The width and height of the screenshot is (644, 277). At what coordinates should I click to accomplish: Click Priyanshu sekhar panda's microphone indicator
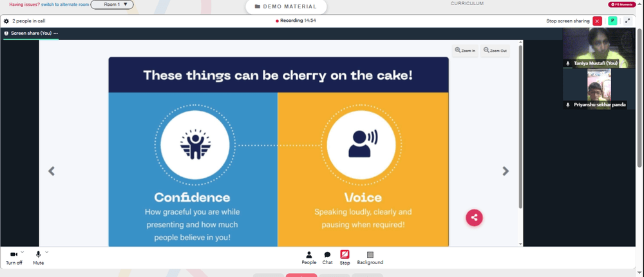568,105
